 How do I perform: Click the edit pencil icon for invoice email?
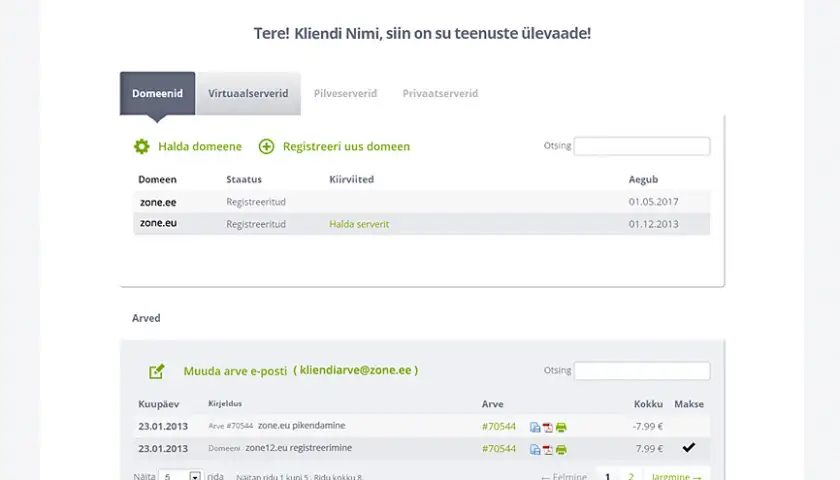click(156, 371)
